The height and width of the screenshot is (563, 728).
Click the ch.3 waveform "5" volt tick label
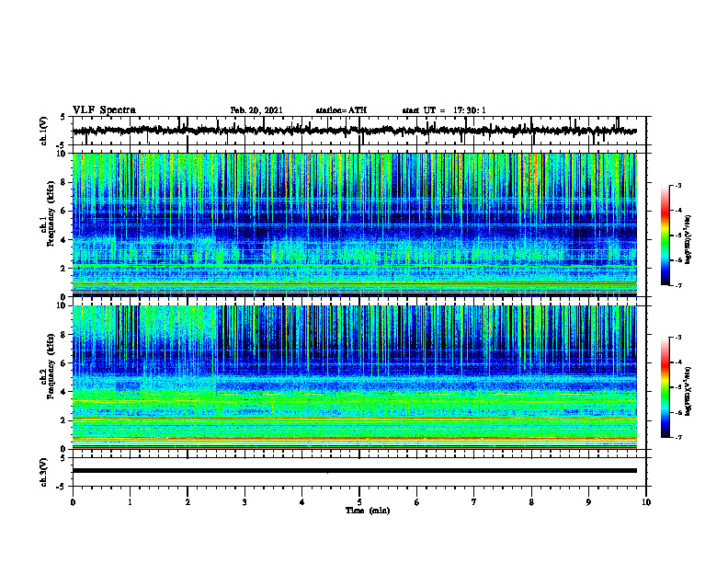point(63,458)
